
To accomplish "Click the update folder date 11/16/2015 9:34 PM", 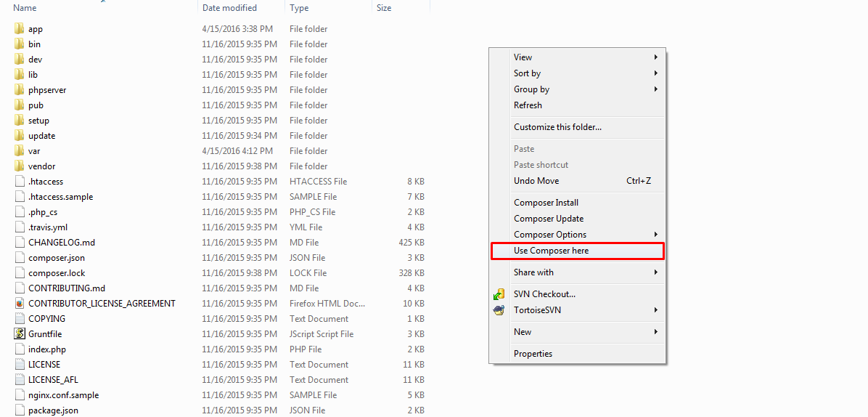I will pyautogui.click(x=239, y=136).
